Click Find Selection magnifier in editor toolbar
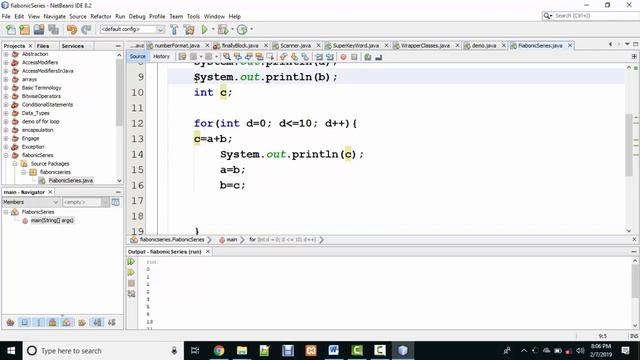 (x=227, y=57)
